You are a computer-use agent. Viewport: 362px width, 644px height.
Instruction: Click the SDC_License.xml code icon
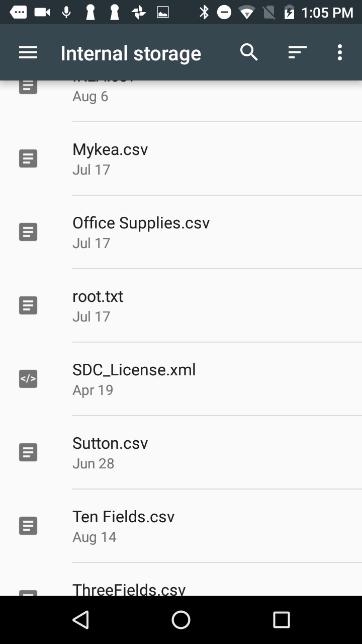click(28, 379)
